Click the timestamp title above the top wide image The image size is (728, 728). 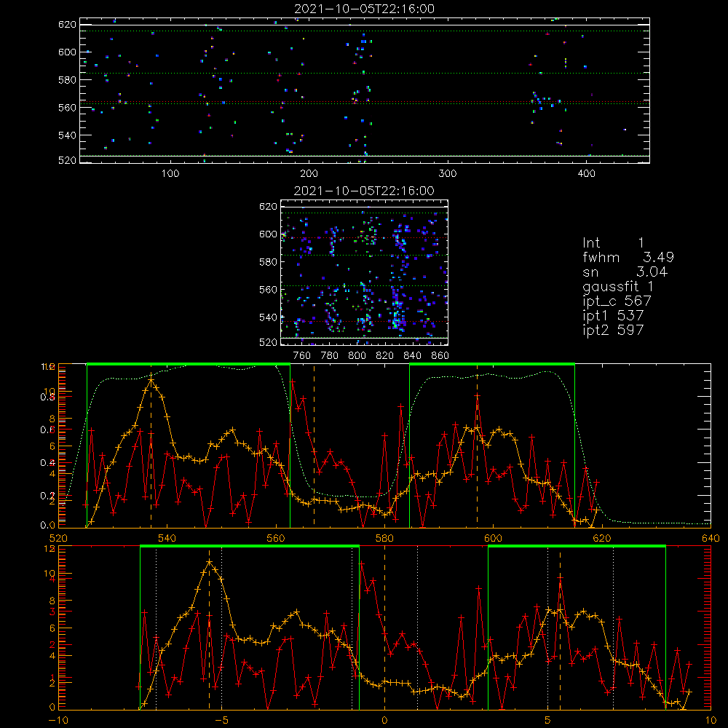click(365, 9)
